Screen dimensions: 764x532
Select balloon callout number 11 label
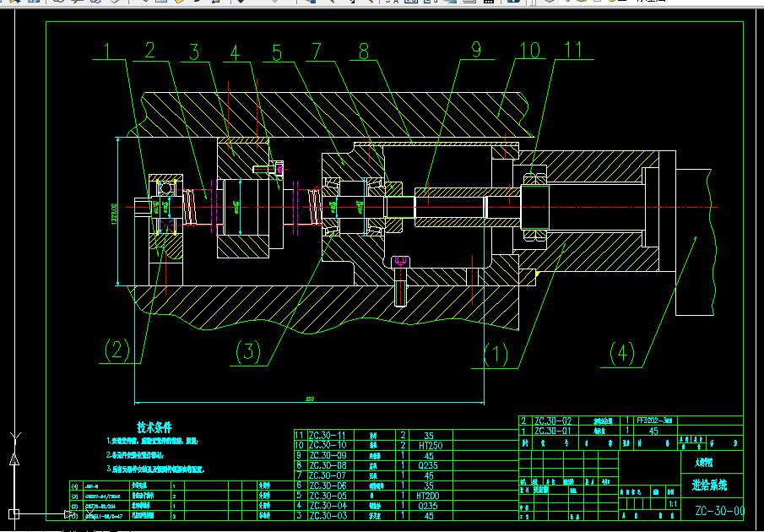pos(573,50)
